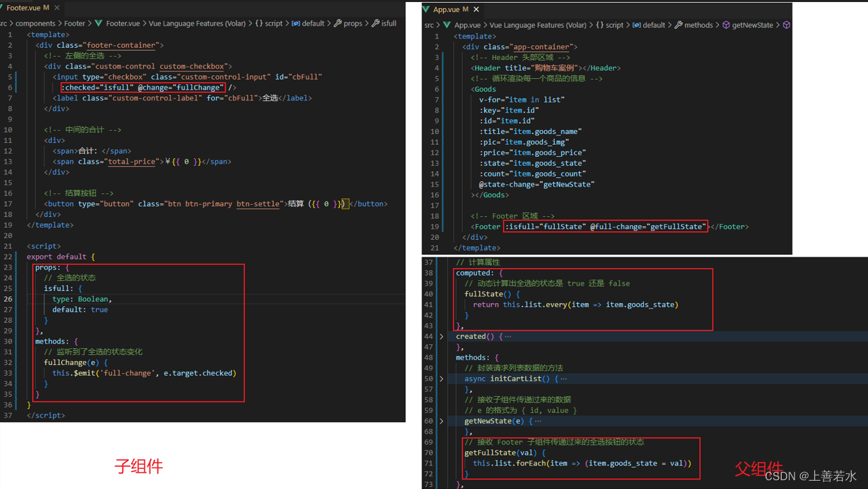Click "type: Boolean," in props
This screenshot has height=489, width=868.
point(82,299)
